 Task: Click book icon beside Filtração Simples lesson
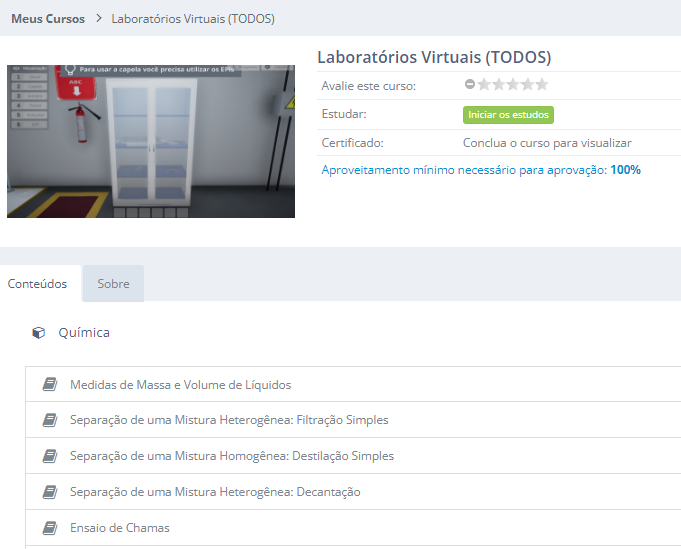(x=50, y=420)
